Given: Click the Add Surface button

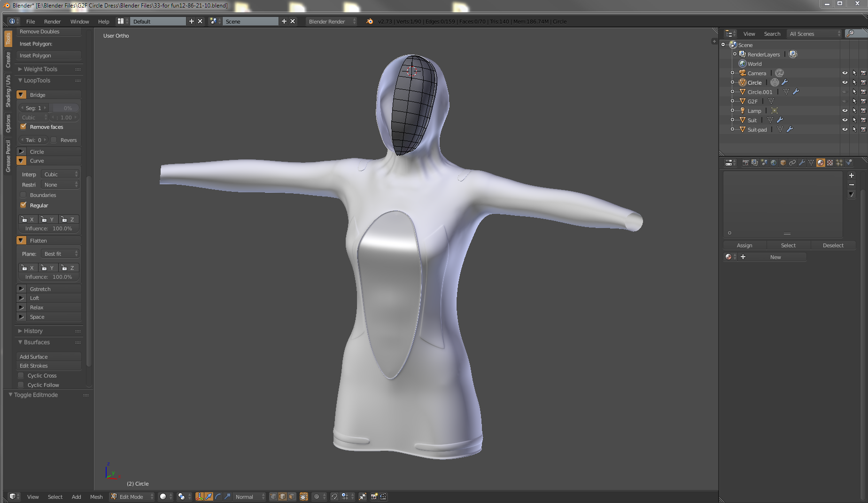Looking at the screenshot, I should [49, 357].
